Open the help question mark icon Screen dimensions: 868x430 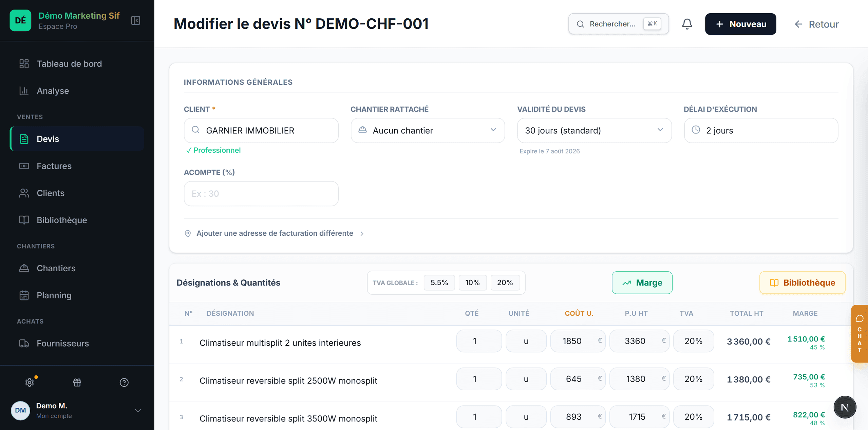124,382
